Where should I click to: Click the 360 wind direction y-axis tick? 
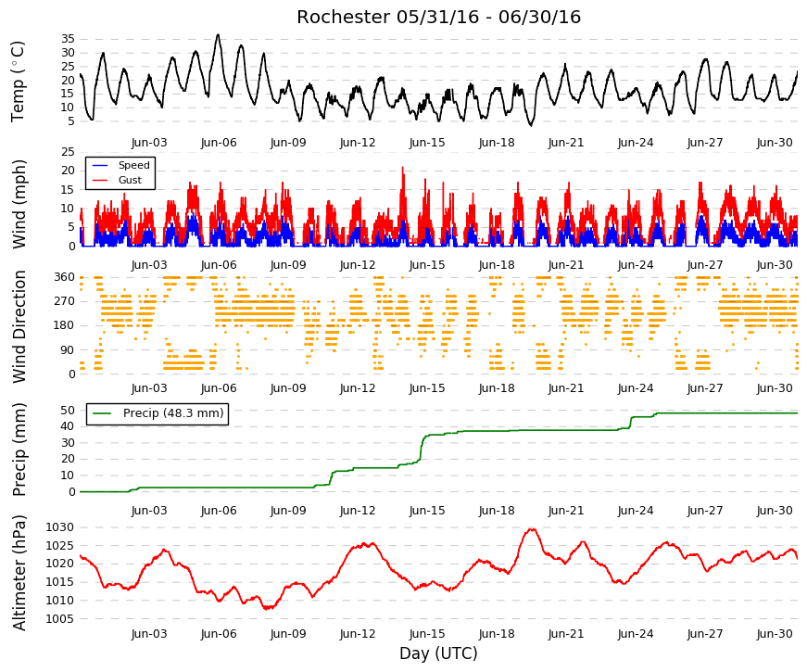click(64, 277)
